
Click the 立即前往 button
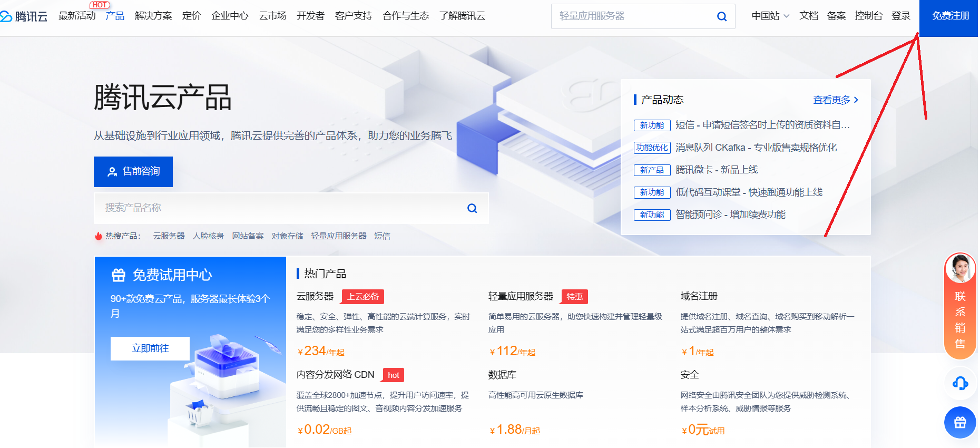pyautogui.click(x=150, y=348)
